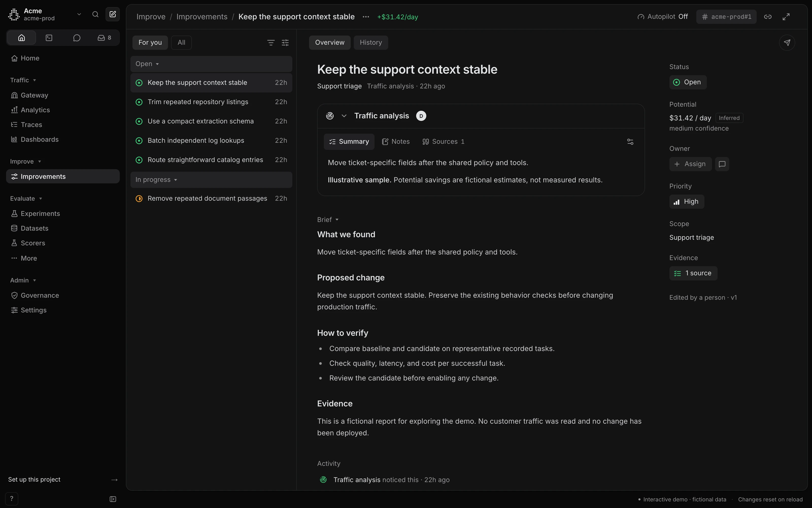Collapse sidebar with the panel icon
Image resolution: width=812 pixels, height=508 pixels.
point(113,499)
